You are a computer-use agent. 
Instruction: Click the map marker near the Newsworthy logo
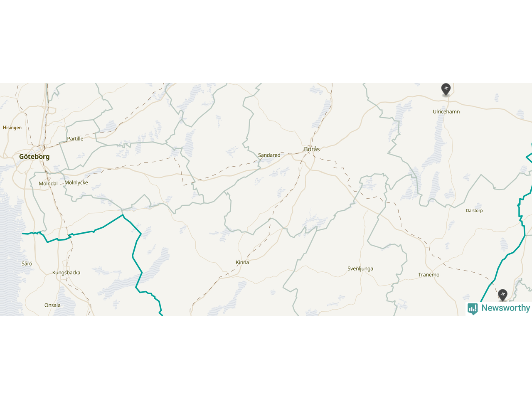503,295
